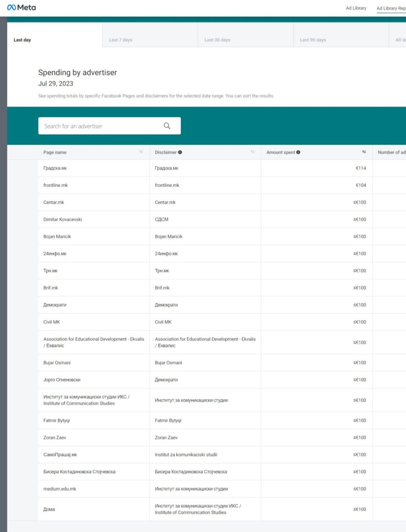This screenshot has height=532, width=406.
Task: Click the Bujar Osmani page entry
Action: 57,363
